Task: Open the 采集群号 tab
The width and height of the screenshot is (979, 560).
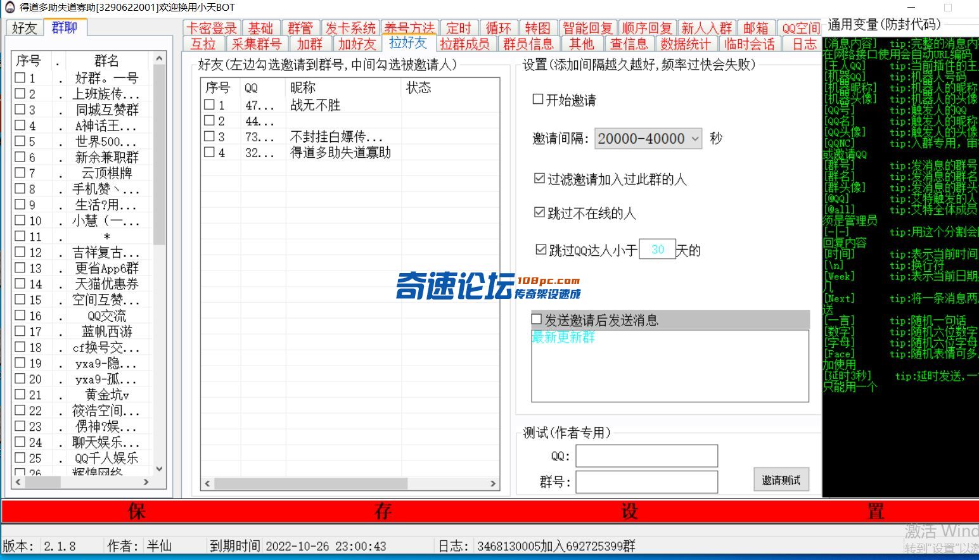Action: [256, 44]
